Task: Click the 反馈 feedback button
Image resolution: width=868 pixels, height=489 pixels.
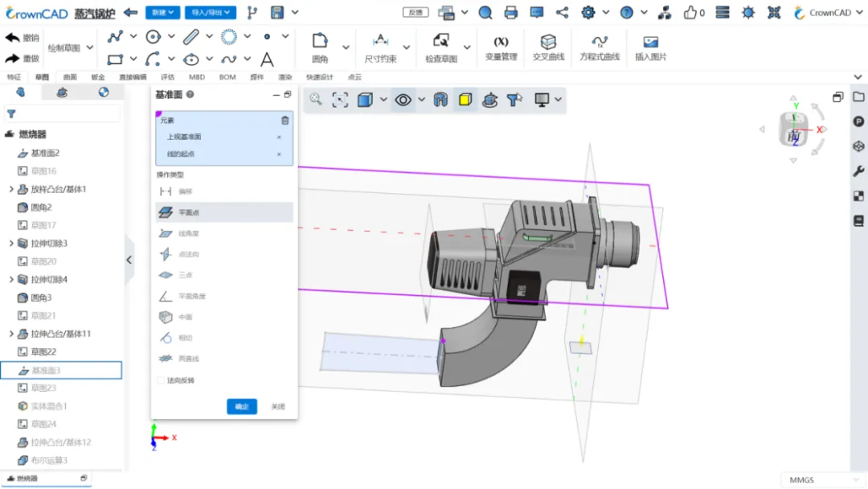Action: point(416,12)
